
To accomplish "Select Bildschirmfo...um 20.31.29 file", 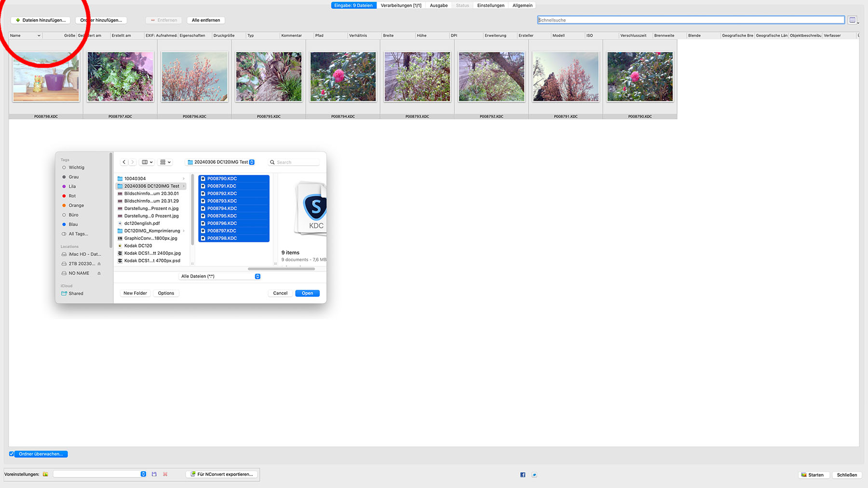I will [x=151, y=201].
